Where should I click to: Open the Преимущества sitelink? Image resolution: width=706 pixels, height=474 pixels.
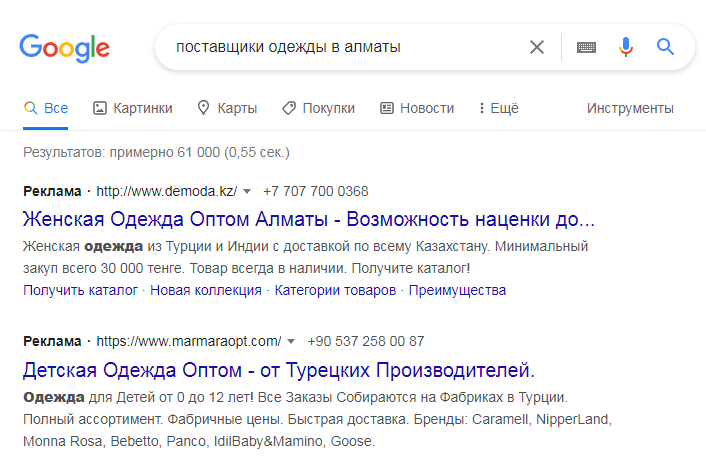(x=457, y=290)
